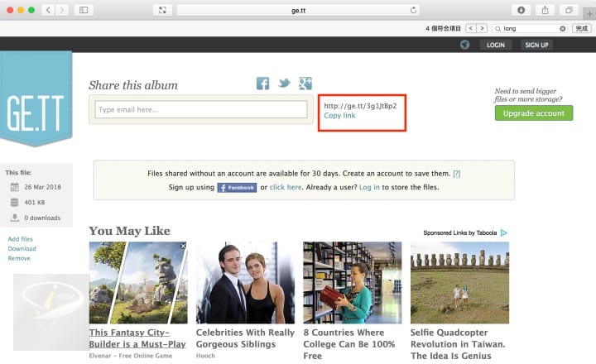This screenshot has height=364, width=596.
Task: Clear the find-on-page search text
Action: 563,28
